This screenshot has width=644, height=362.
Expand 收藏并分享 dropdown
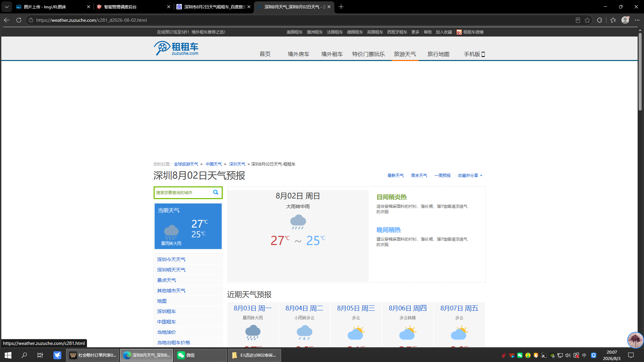470,176
